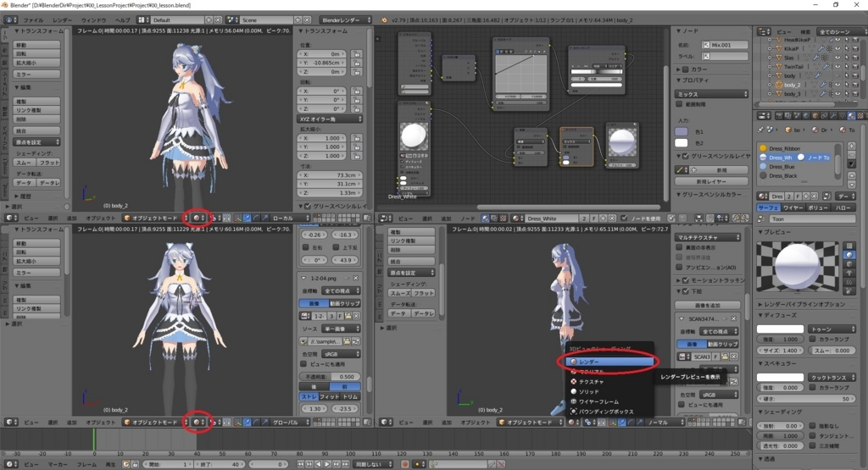Screen dimensions: 868x470
Task: Choose レンダー in shading popup menu
Action: point(610,362)
